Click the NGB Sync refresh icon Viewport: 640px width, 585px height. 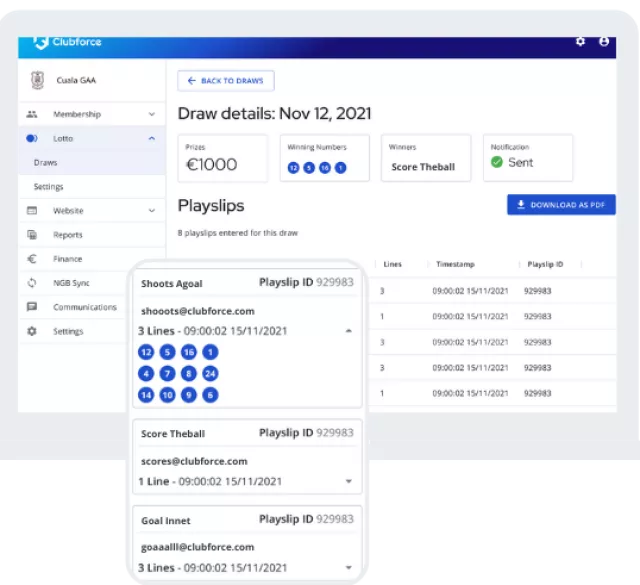tap(32, 283)
